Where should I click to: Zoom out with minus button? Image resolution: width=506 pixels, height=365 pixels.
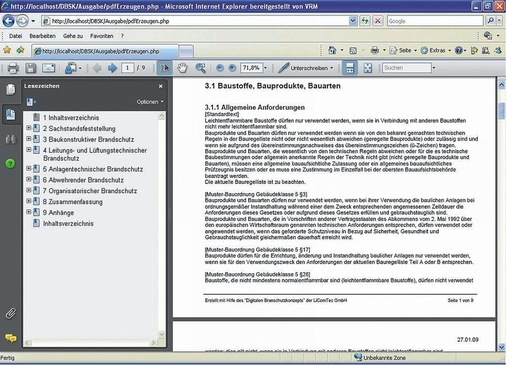220,68
